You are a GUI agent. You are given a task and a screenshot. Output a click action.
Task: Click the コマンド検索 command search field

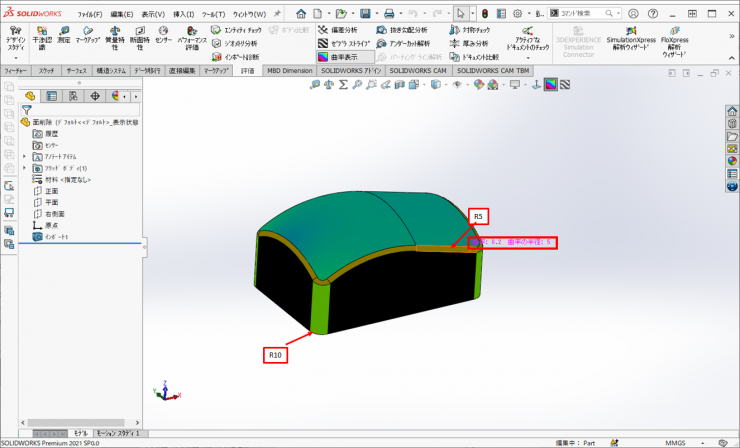(x=582, y=14)
